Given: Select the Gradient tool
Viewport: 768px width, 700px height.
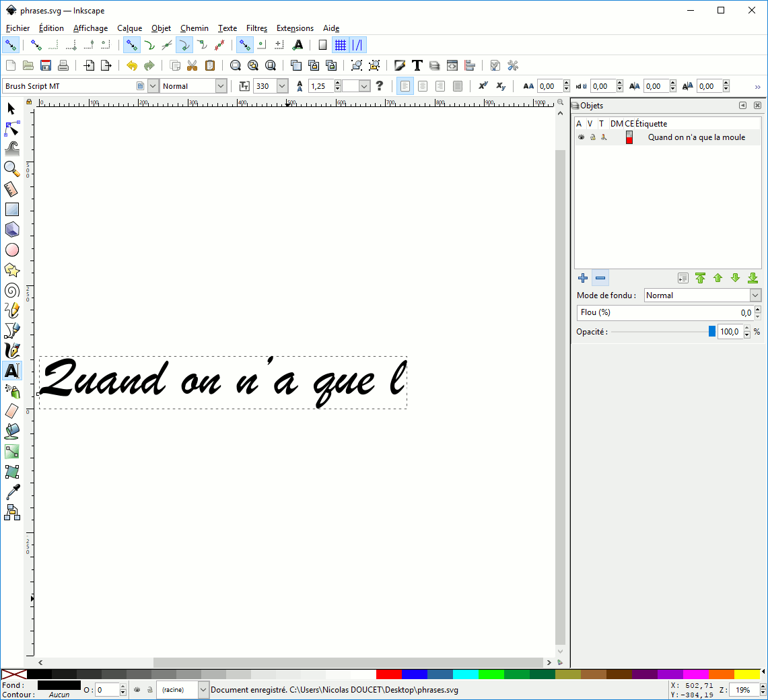Looking at the screenshot, I should pyautogui.click(x=11, y=452).
